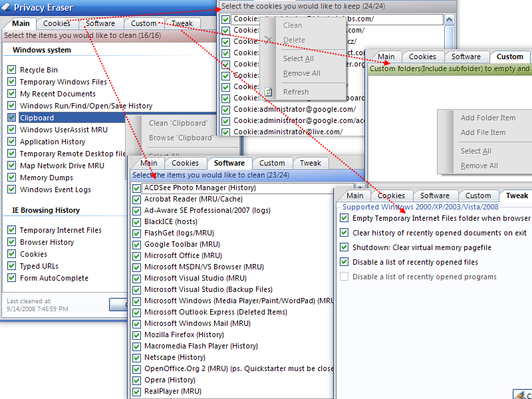Select ACDSee Photo Manager (History) row

[200, 188]
